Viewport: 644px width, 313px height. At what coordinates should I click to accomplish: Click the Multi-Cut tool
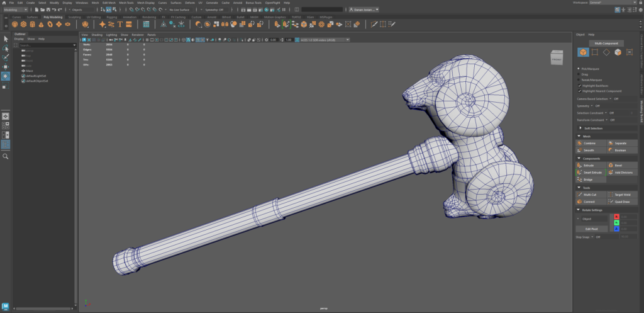(589, 195)
